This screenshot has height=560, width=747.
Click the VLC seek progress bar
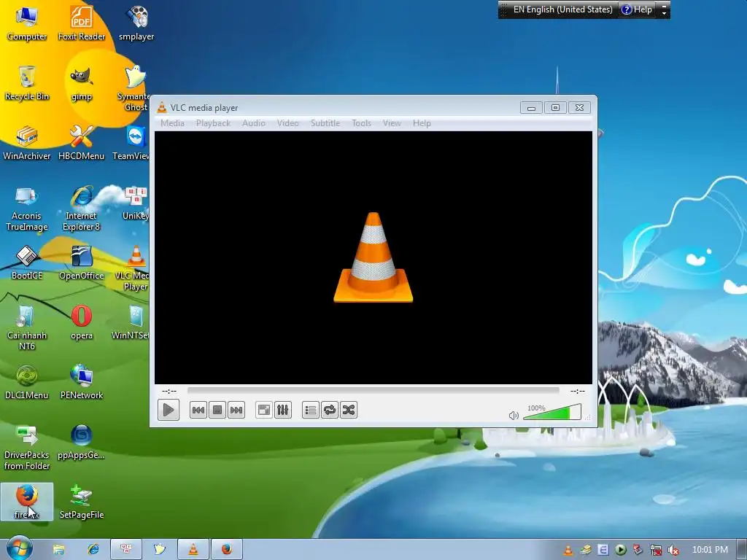pos(373,391)
